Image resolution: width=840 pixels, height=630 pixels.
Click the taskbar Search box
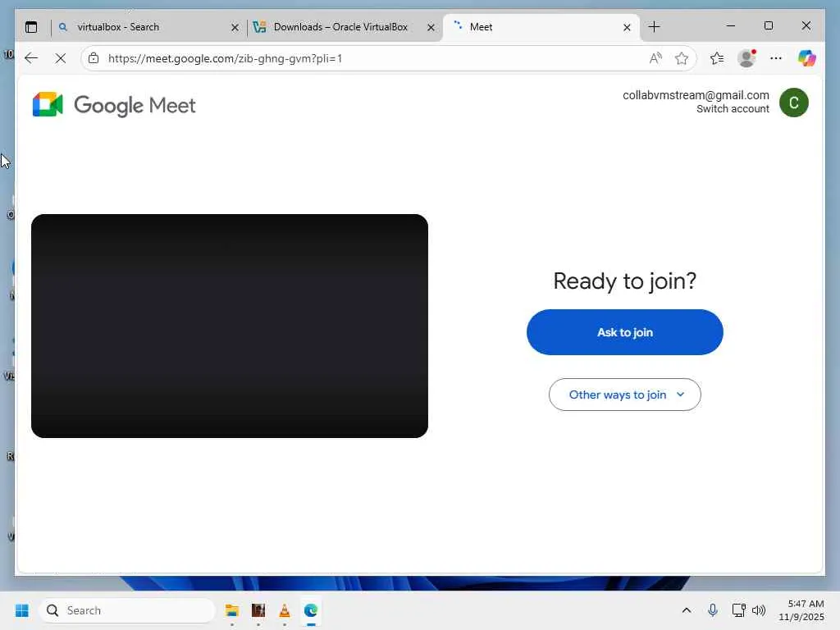pyautogui.click(x=127, y=610)
